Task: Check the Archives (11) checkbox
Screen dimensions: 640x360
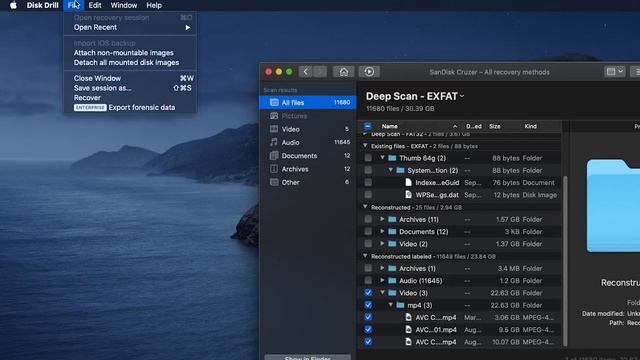Action: pyautogui.click(x=368, y=219)
